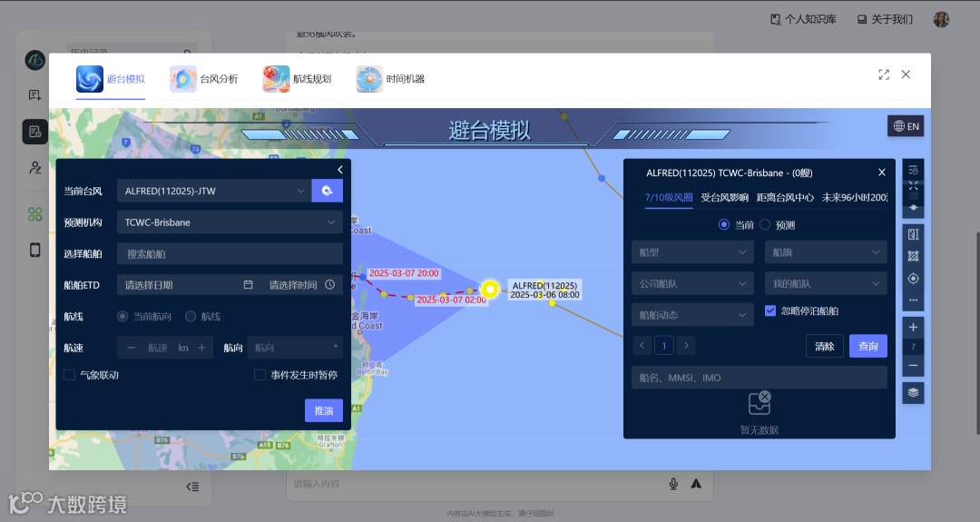The image size is (980, 522).
Task: Switch language with the EN globe button
Action: tap(906, 126)
